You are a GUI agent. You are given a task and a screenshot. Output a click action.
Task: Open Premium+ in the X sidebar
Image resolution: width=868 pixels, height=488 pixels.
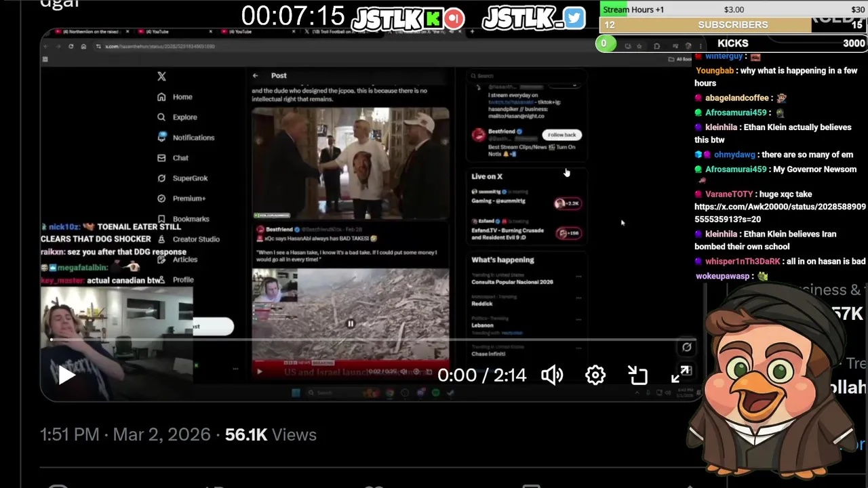coord(181,199)
